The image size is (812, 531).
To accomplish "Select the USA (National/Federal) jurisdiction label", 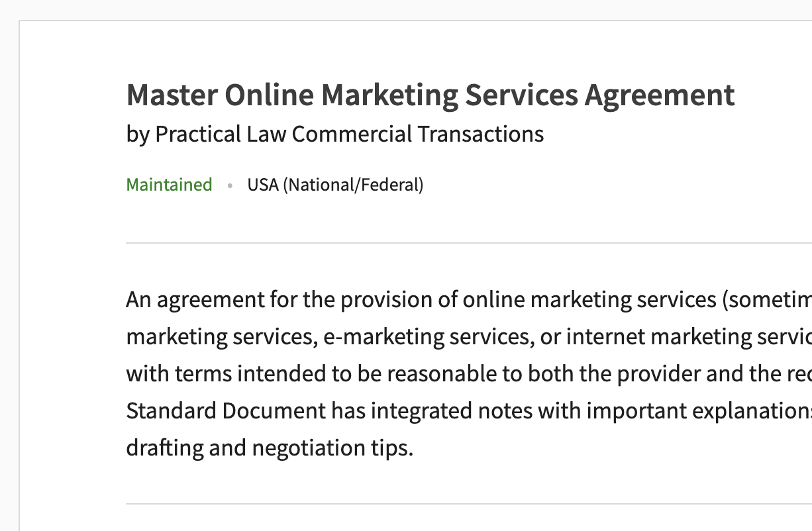I will pos(335,185).
